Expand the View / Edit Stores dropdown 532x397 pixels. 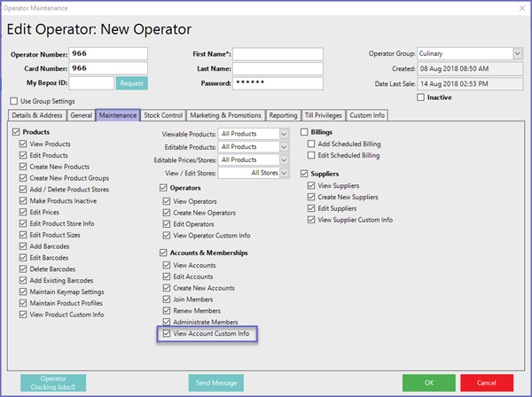(x=283, y=173)
